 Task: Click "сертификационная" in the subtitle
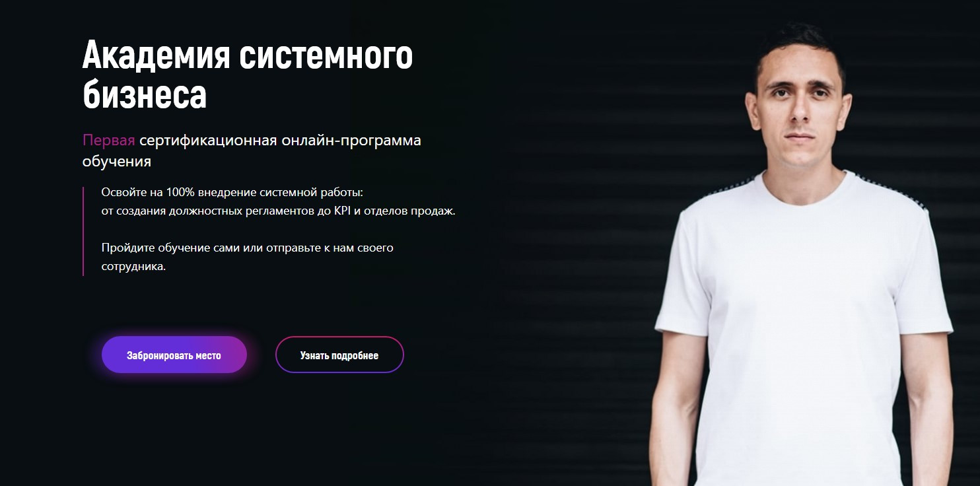pyautogui.click(x=208, y=140)
